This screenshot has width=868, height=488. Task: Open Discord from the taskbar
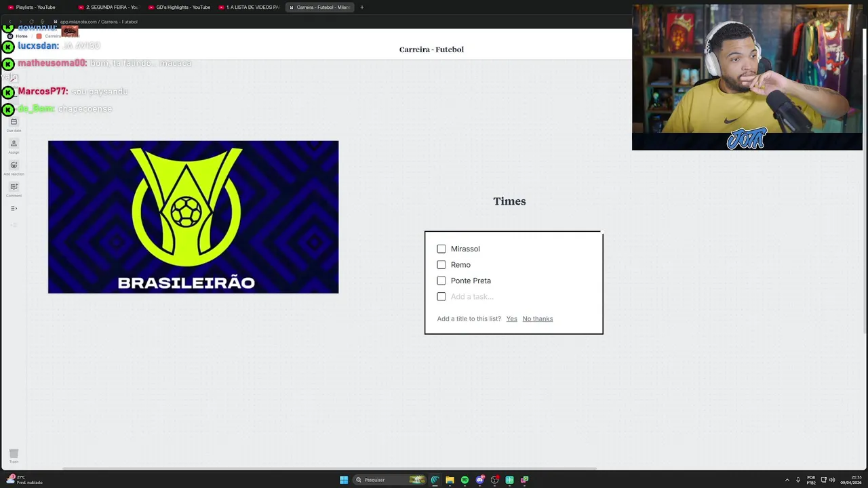click(x=479, y=480)
